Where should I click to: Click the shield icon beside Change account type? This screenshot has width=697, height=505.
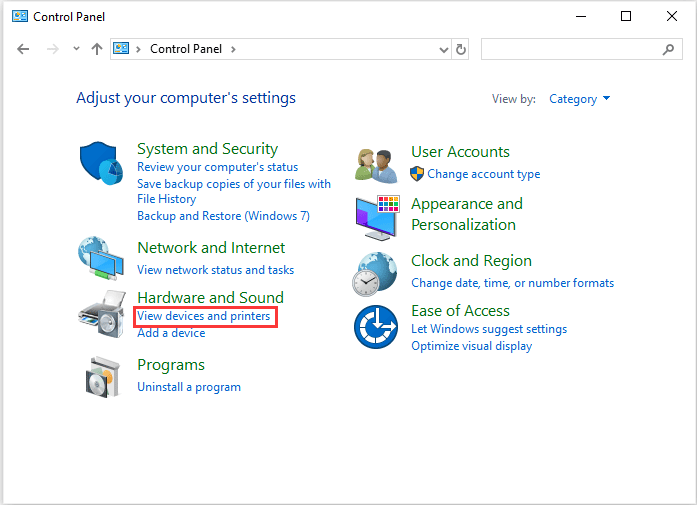point(417,174)
